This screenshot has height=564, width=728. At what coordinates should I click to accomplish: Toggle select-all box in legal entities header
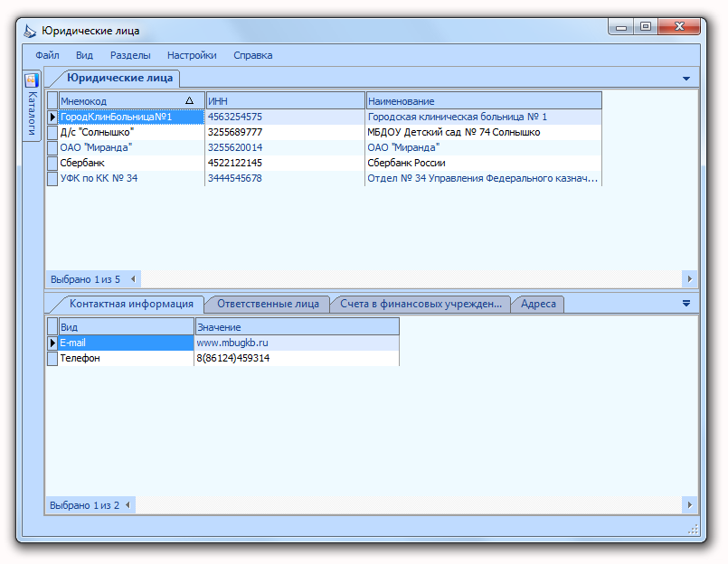[52, 100]
